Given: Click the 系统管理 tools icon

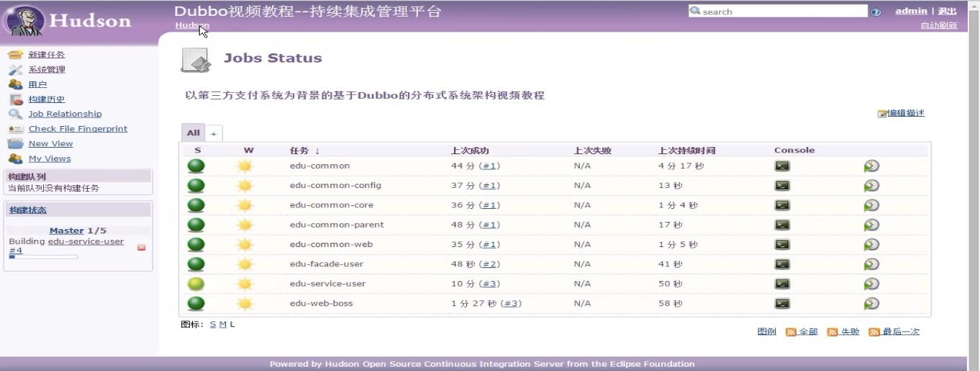Looking at the screenshot, I should tap(16, 70).
